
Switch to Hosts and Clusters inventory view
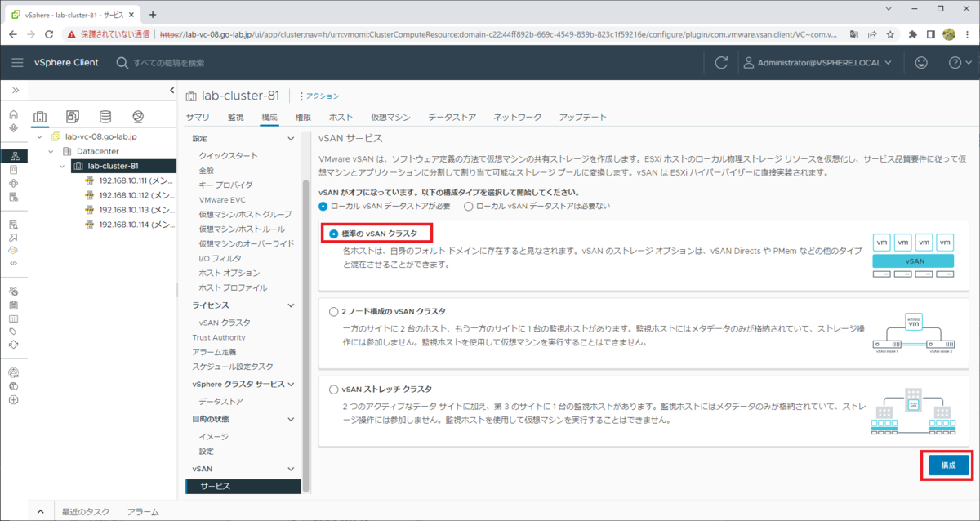tap(40, 117)
